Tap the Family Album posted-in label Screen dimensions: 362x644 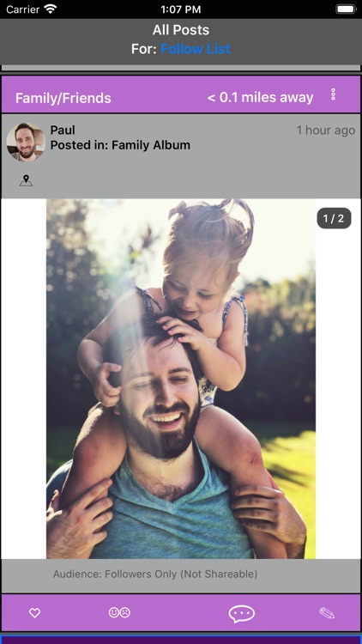pos(120,145)
